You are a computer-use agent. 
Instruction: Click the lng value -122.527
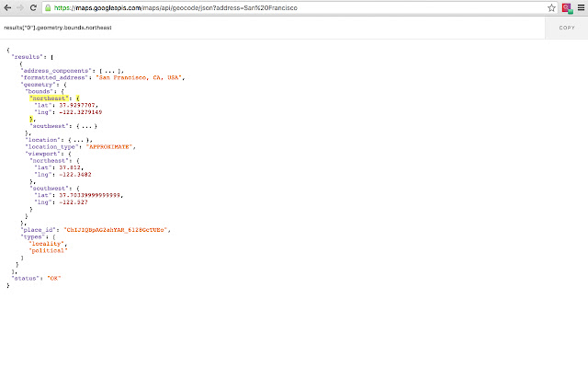[73, 202]
